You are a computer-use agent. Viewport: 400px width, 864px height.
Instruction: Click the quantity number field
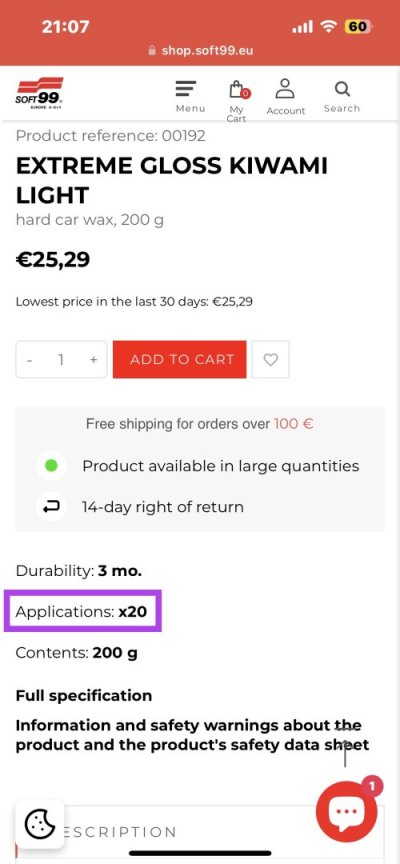click(61, 360)
